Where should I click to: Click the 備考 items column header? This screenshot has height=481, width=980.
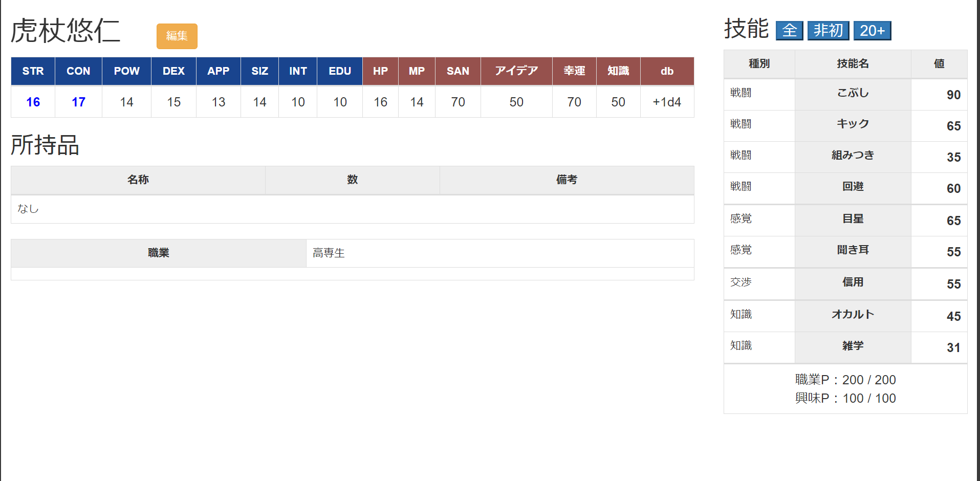click(567, 180)
